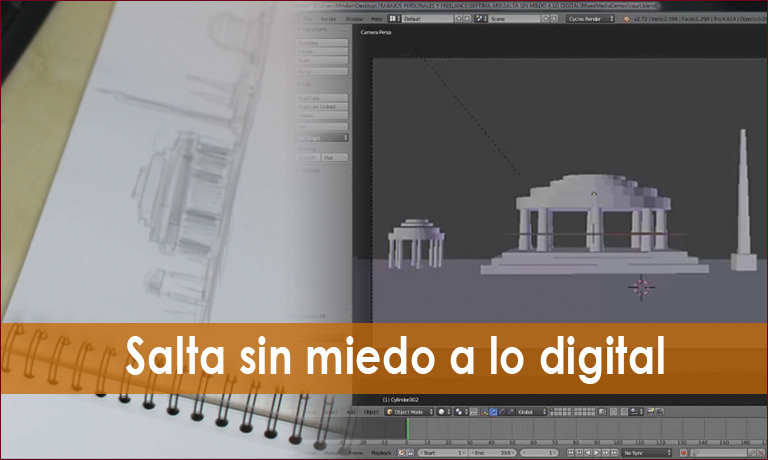This screenshot has height=460, width=768.
Task: Jump to previous keyframe
Action: click(x=579, y=453)
